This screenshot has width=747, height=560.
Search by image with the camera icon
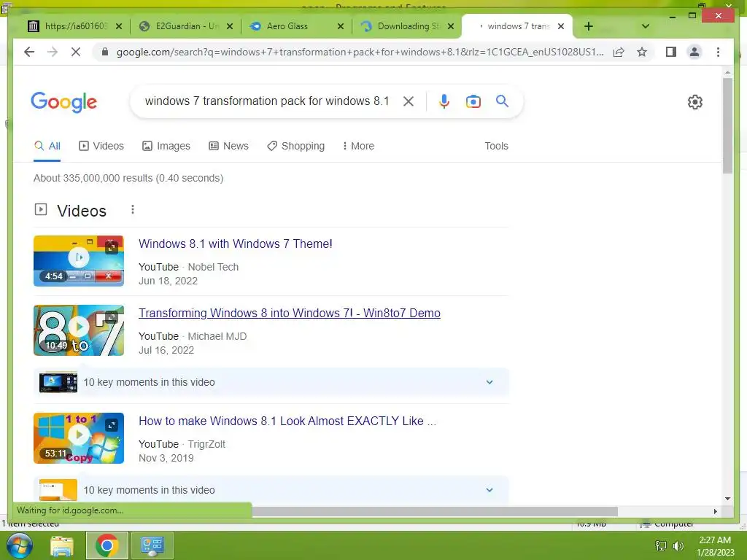[x=473, y=101]
